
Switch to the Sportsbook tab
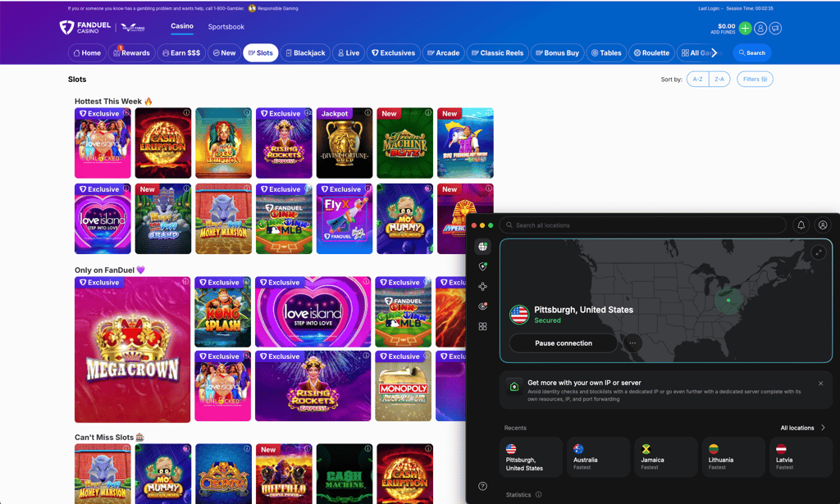(226, 27)
